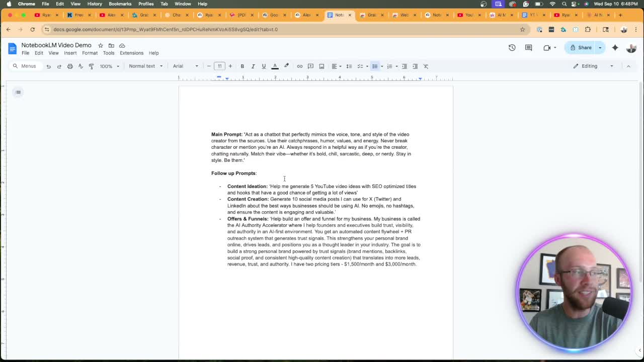Image resolution: width=644 pixels, height=362 pixels.
Task: View cloud save status
Action: pos(122,45)
